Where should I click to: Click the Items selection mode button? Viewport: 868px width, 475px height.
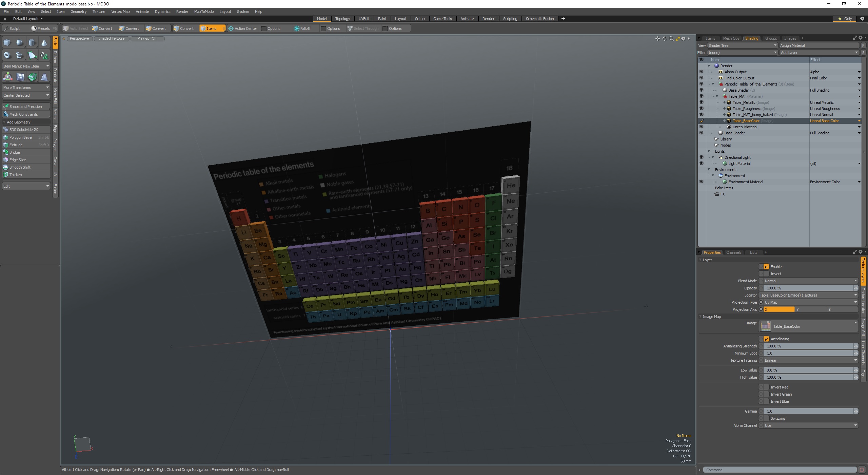click(x=212, y=28)
